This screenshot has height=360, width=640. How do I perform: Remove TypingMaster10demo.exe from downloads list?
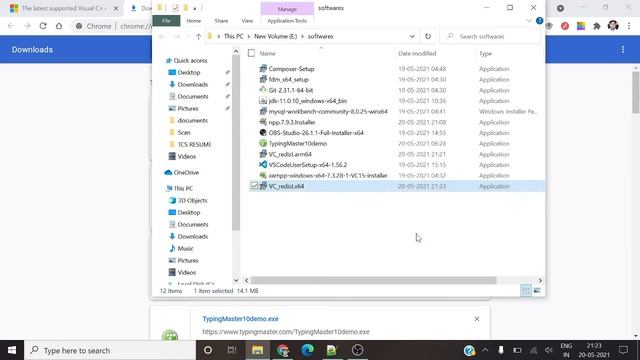point(477,319)
